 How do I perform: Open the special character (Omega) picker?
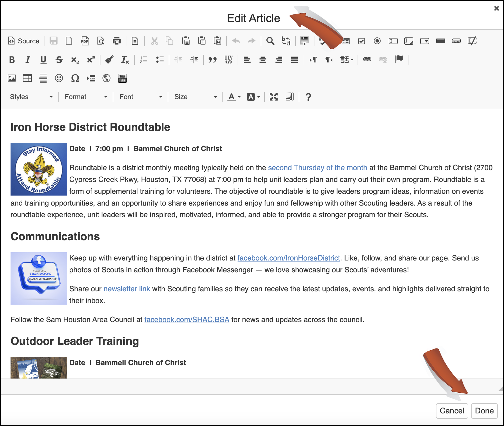(x=75, y=78)
